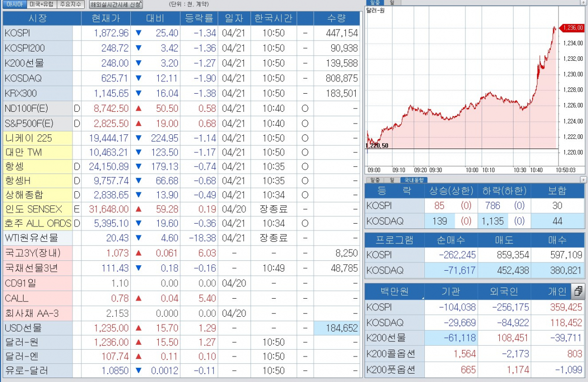
Task: Click the D marker next to 항셍
Action: tap(76, 167)
